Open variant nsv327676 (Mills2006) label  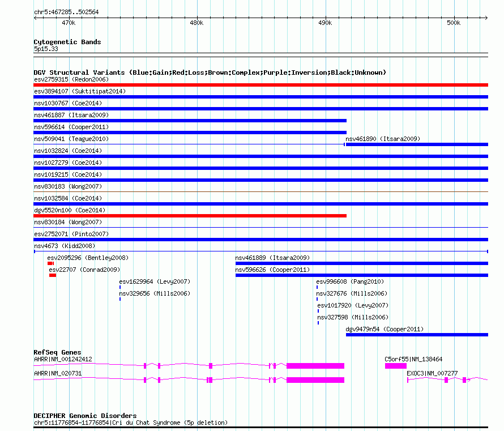click(x=352, y=293)
